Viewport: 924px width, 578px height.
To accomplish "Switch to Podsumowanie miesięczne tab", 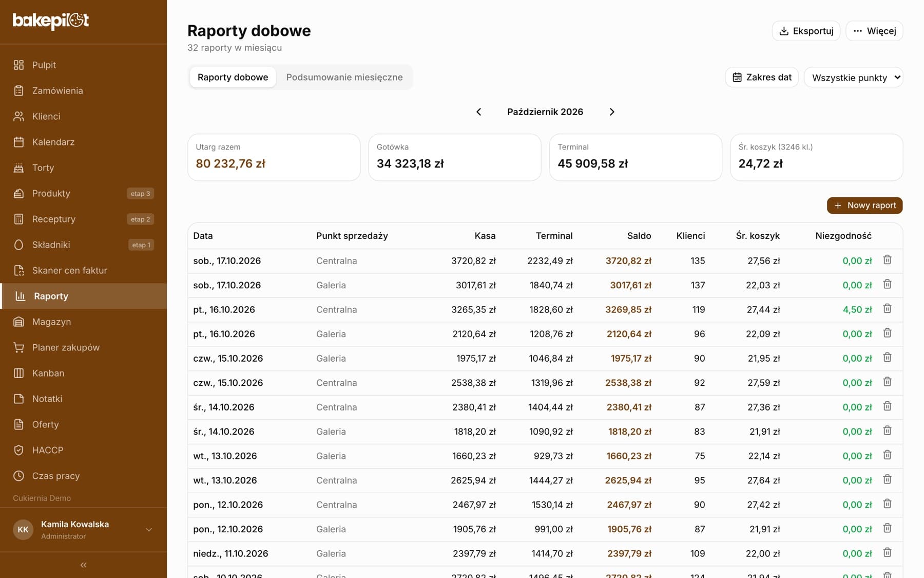I will 344,77.
